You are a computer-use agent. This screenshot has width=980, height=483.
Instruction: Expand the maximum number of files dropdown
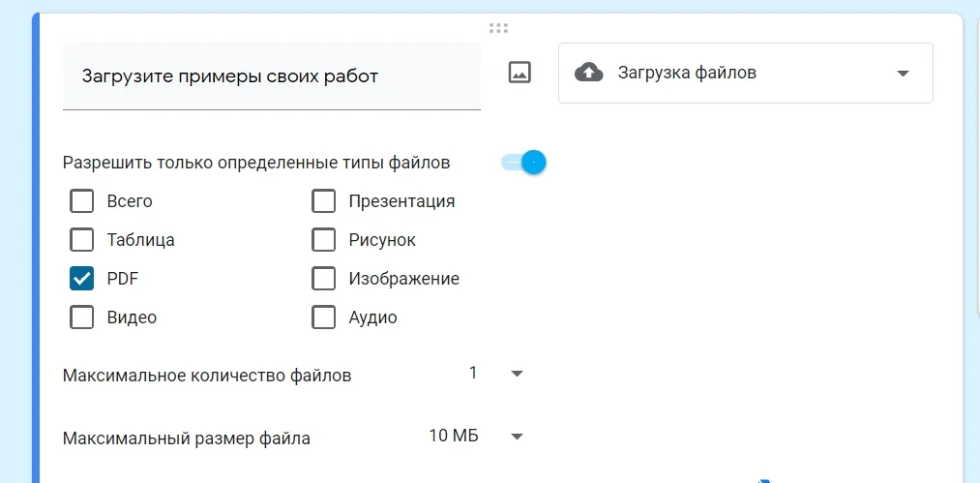[x=495, y=374]
